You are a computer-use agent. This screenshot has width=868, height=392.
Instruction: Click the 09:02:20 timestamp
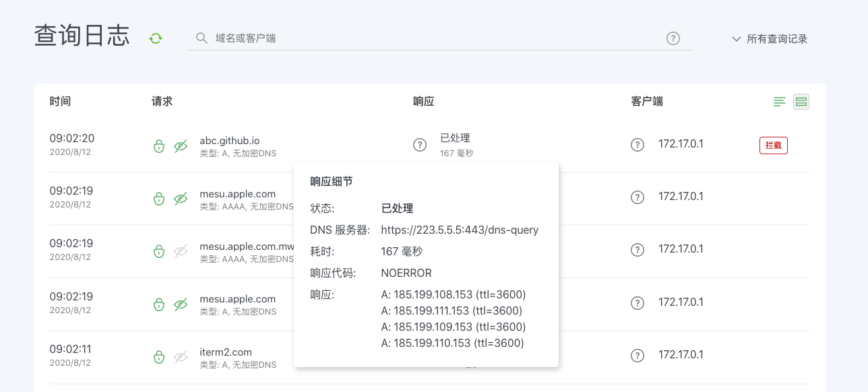tap(72, 138)
